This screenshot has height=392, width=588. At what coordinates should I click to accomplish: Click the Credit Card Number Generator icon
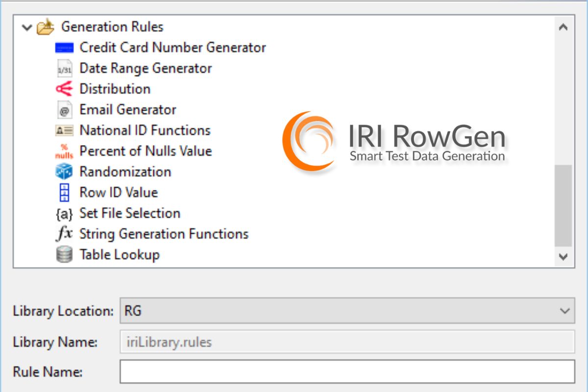(64, 48)
